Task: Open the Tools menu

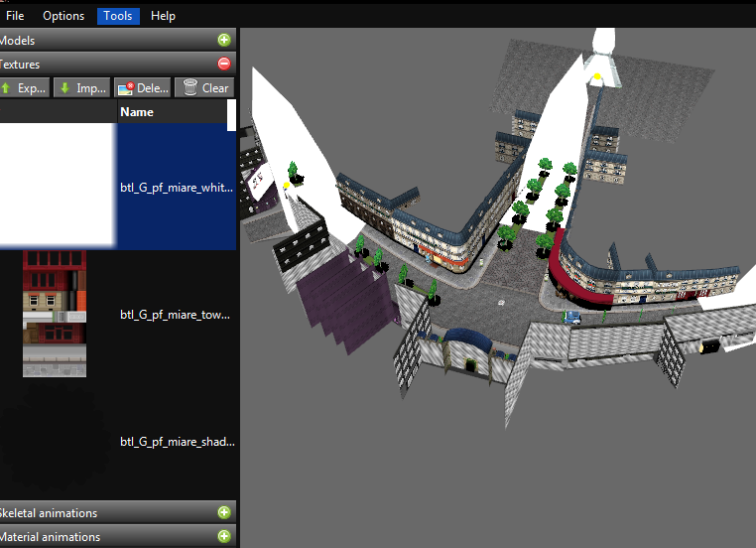Action: tap(118, 16)
